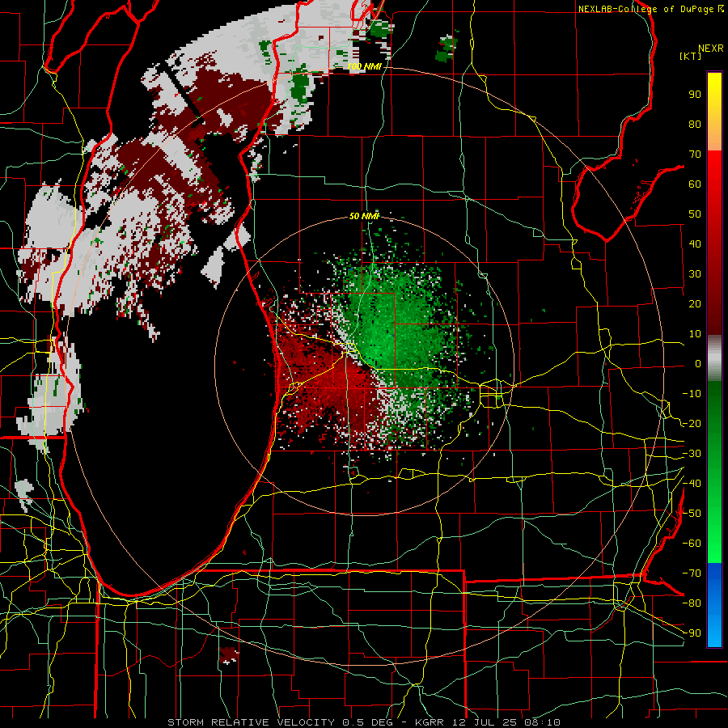Click the gray zero-velocity segment of the color bar
The width and height of the screenshot is (728, 728).
tap(714, 358)
